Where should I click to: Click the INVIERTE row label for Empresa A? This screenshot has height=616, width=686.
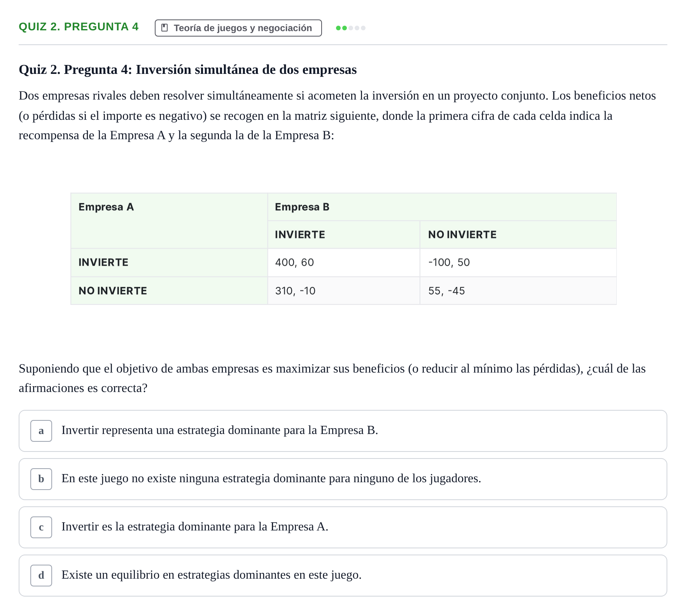click(x=169, y=262)
